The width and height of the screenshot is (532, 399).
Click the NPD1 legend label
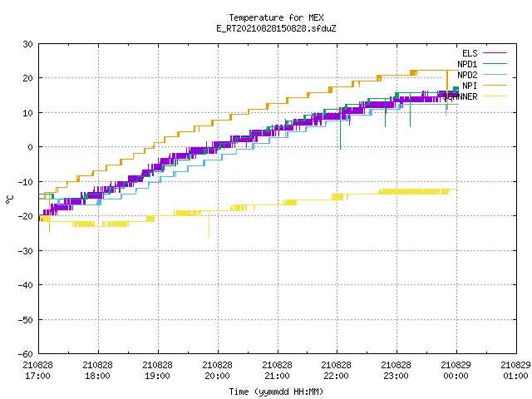[x=467, y=64]
